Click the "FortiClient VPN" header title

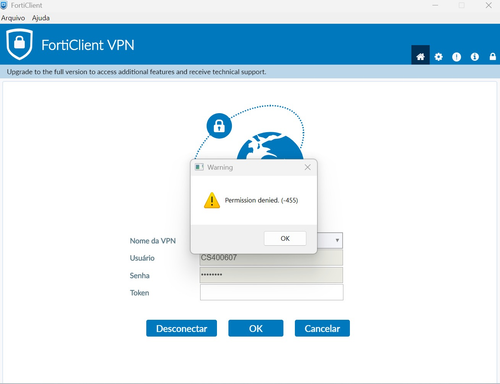88,45
